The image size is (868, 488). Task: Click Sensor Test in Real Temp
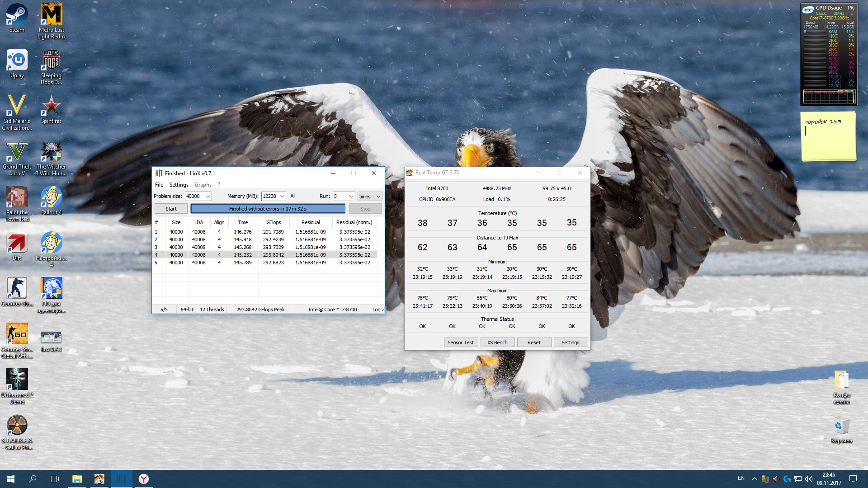point(460,343)
